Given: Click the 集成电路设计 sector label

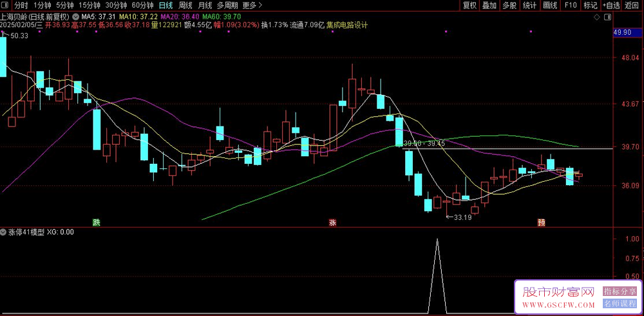Looking at the screenshot, I should pyautogui.click(x=347, y=25).
